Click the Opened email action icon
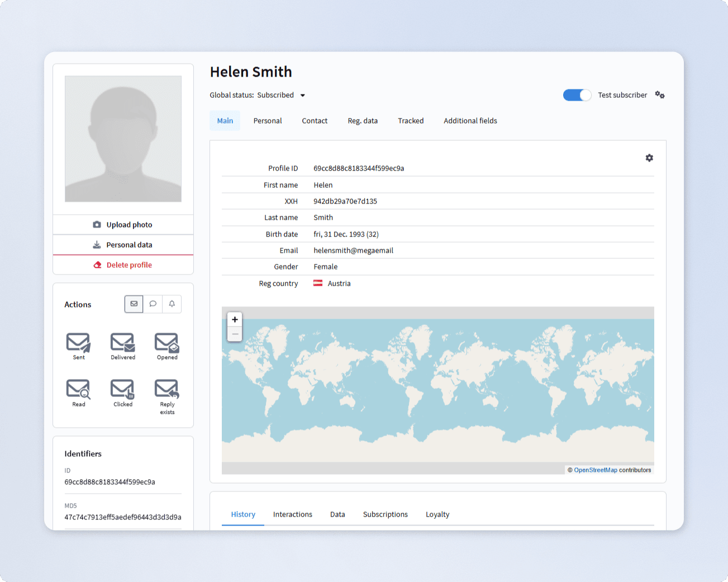 pyautogui.click(x=166, y=342)
